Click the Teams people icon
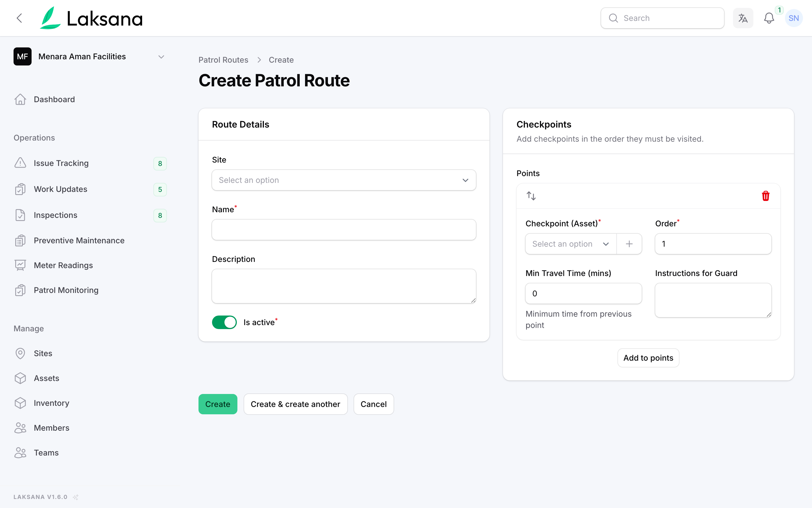812x508 pixels. (20, 453)
